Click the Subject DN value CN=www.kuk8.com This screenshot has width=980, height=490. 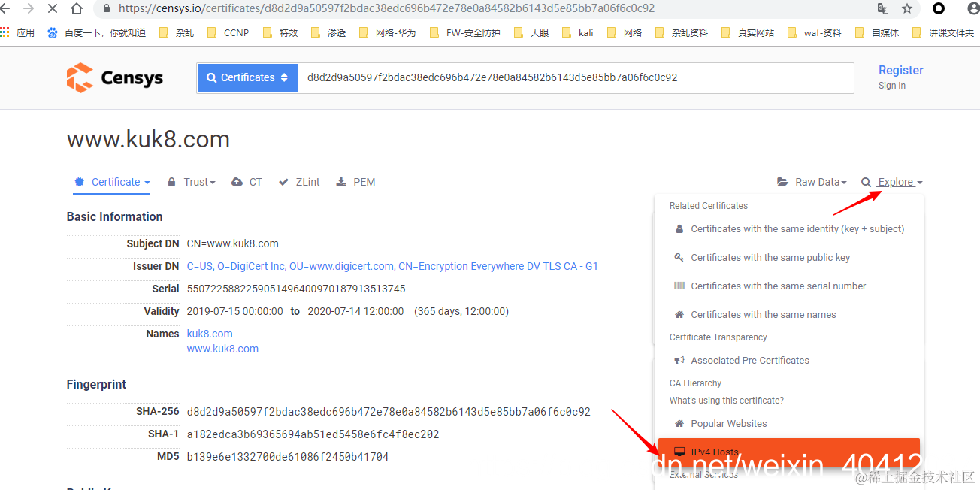tap(233, 243)
